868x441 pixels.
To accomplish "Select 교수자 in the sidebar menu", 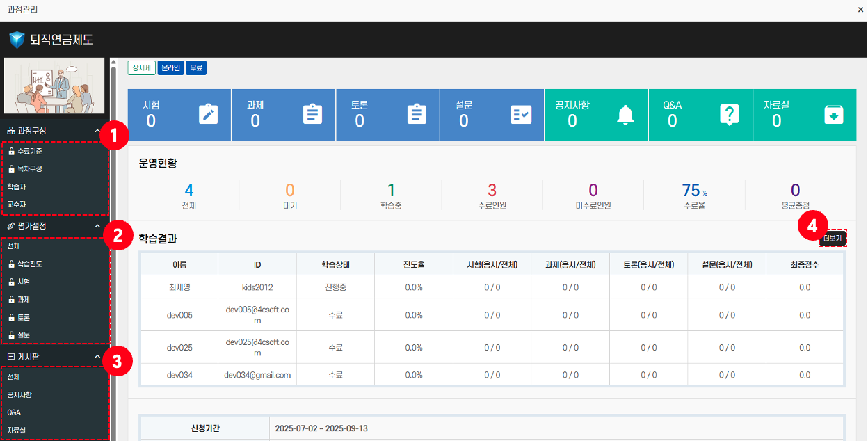I will pyautogui.click(x=17, y=205).
